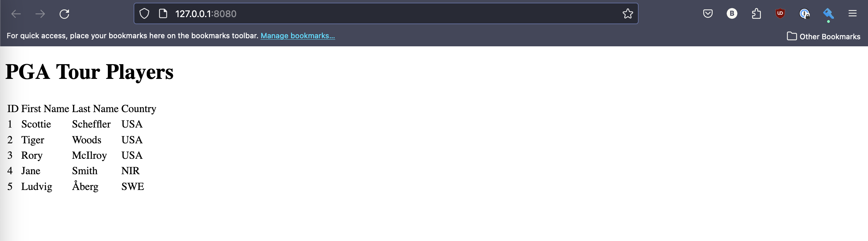Go forward with the forward arrow
This screenshot has height=241, width=868.
(40, 14)
